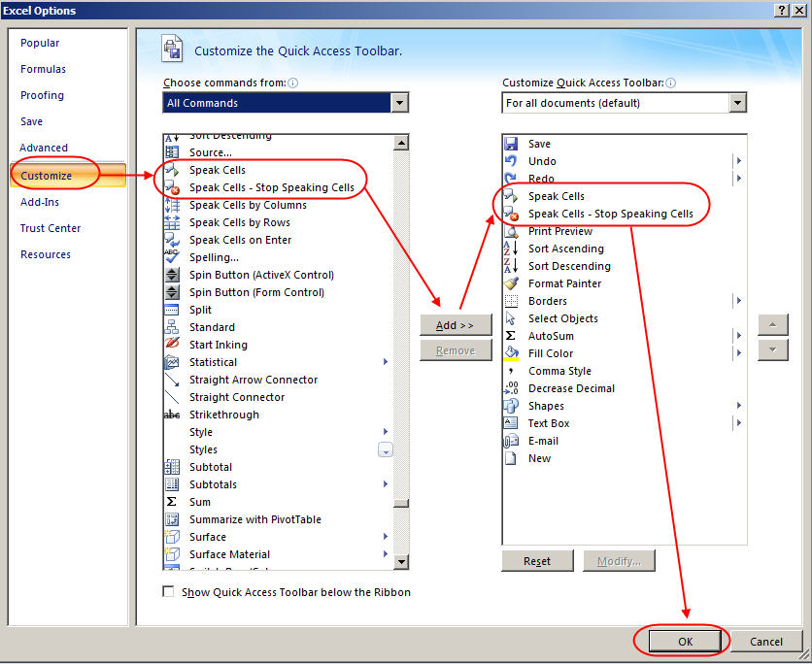
Task: Expand the Styles command options
Action: pyautogui.click(x=386, y=449)
